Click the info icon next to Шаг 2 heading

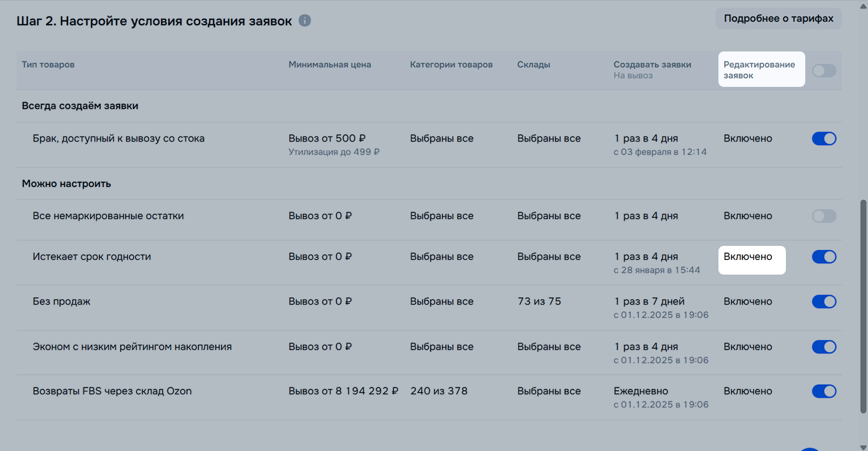[304, 21]
